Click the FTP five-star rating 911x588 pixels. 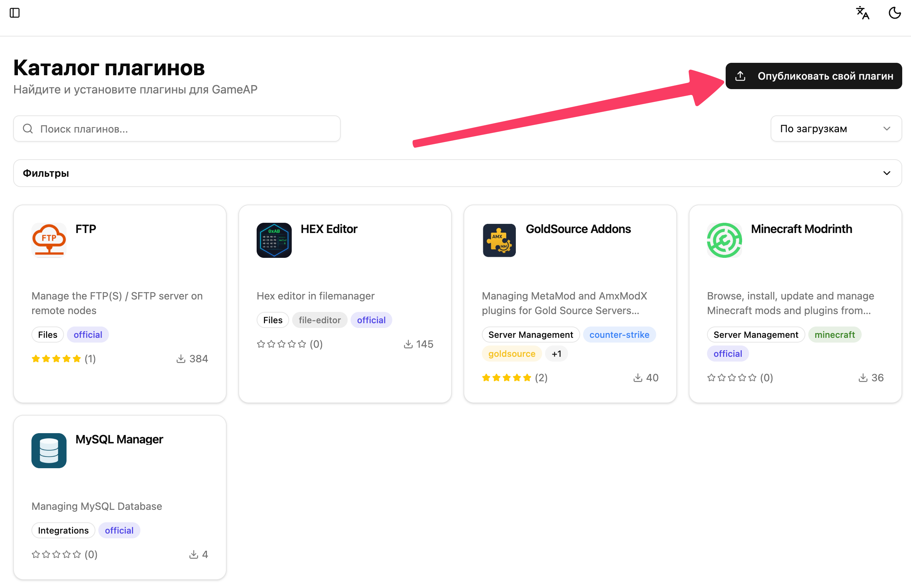(56, 359)
